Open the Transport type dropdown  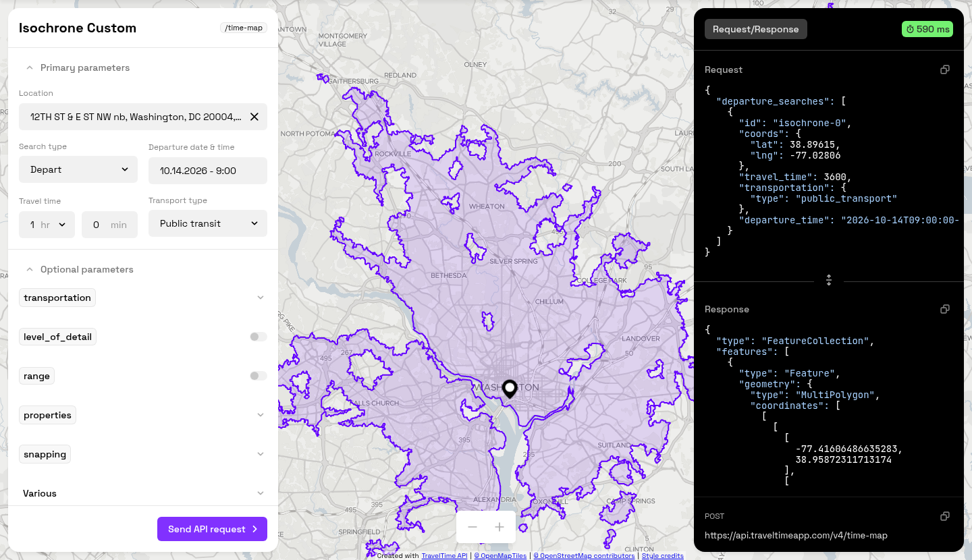point(208,223)
